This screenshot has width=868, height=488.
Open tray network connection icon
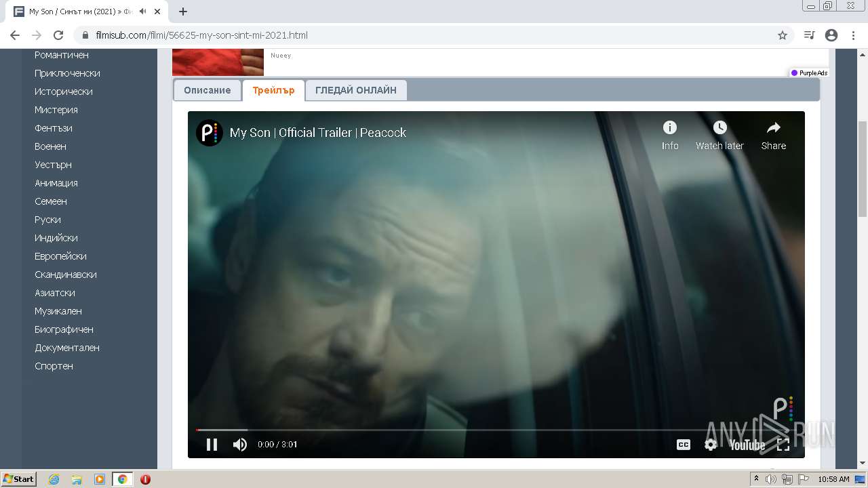click(787, 479)
